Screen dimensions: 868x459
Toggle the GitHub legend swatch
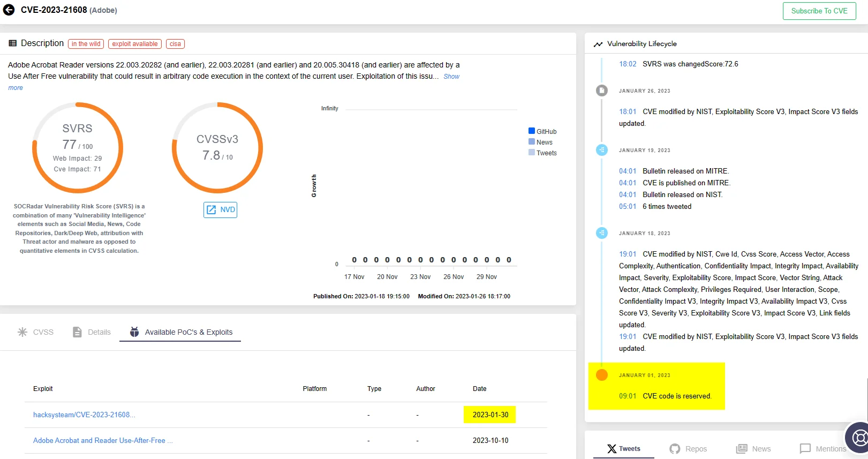532,131
